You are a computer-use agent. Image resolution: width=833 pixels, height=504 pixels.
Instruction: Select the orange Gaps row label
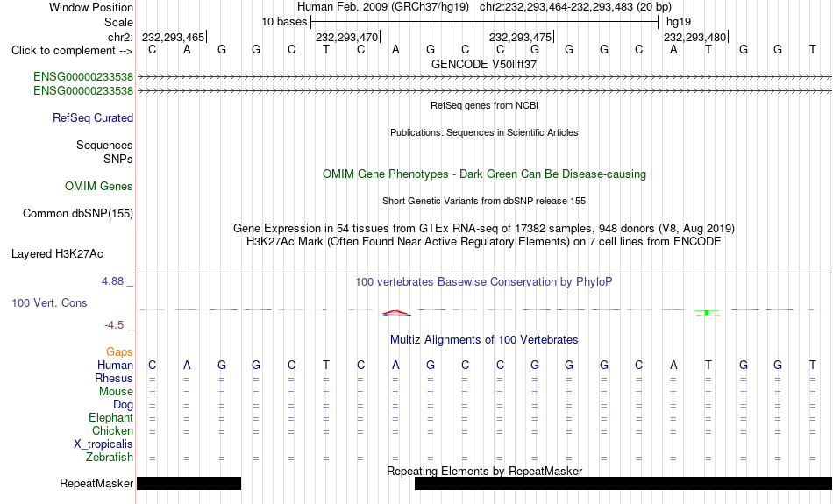[x=119, y=351]
